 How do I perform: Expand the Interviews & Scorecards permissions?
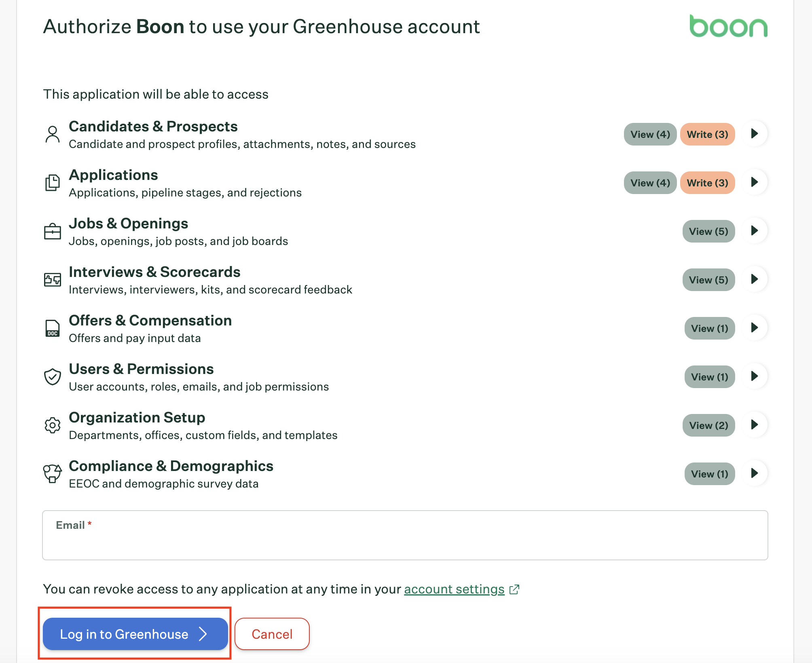(755, 279)
